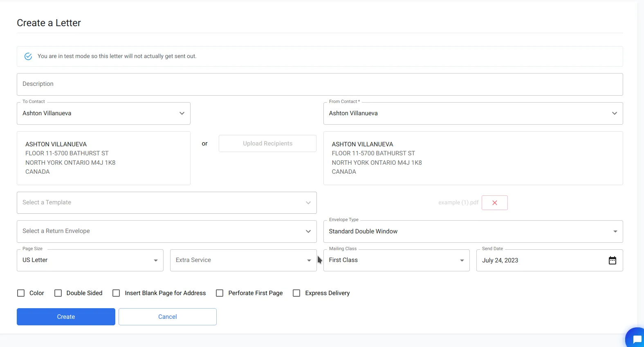Click into the Description field
The height and width of the screenshot is (347, 644).
click(320, 84)
